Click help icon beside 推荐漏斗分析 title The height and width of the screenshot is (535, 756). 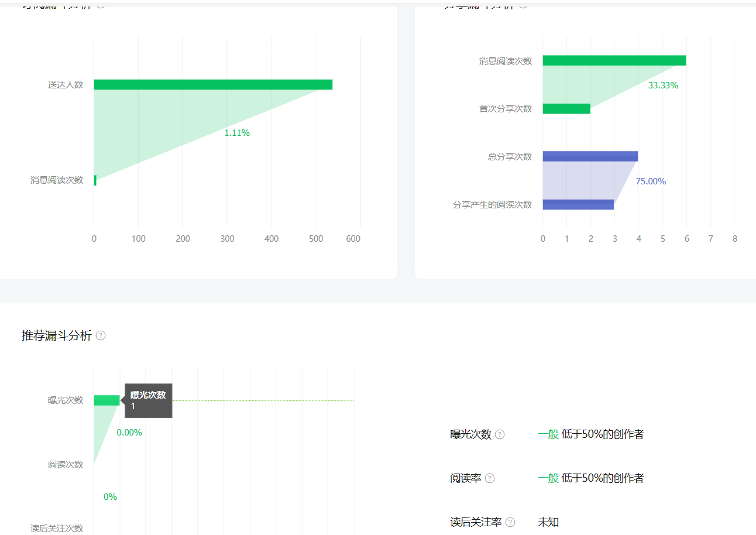pos(101,336)
